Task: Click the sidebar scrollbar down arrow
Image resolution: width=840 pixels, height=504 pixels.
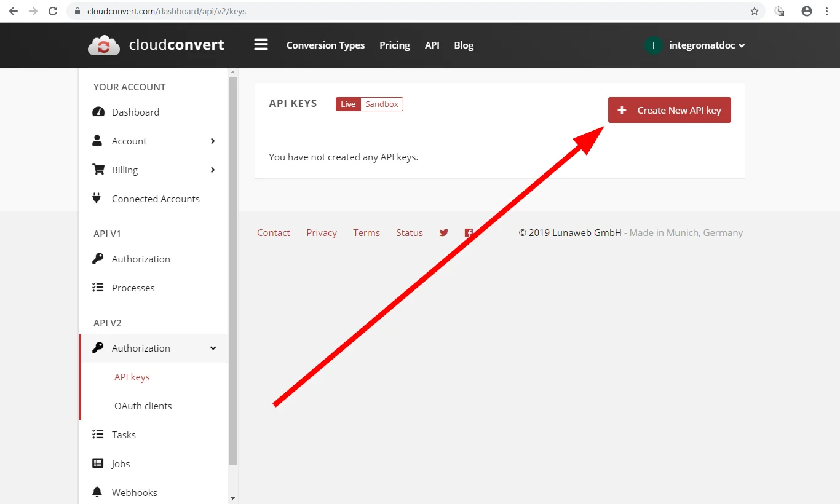Action: click(232, 498)
